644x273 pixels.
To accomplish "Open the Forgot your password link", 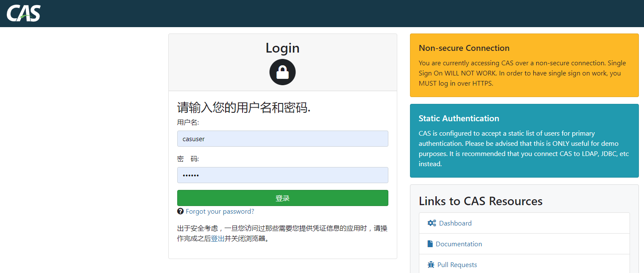I will 220,212.
